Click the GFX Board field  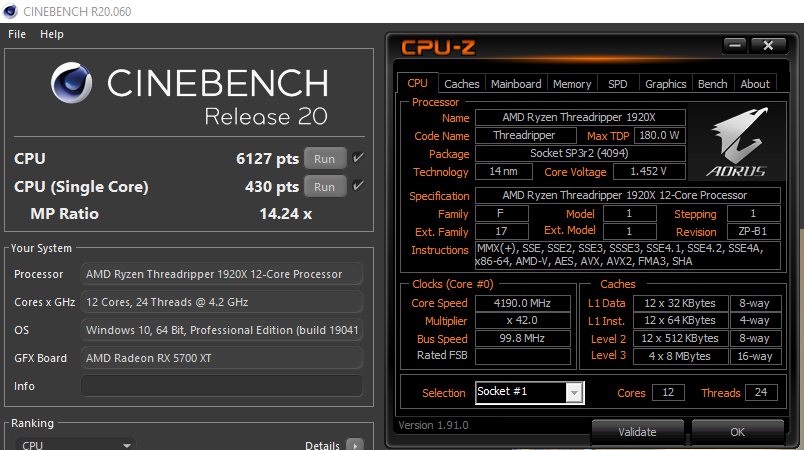222,358
